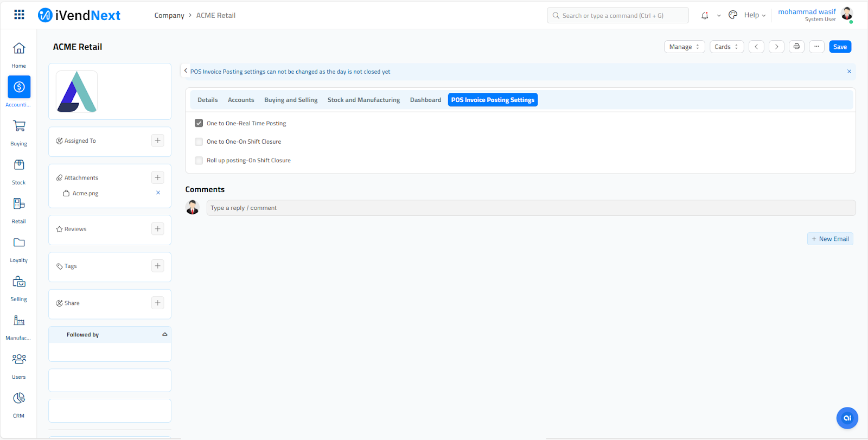Open the Stock and Manufacturing tab
The image size is (868, 440).
pyautogui.click(x=363, y=100)
